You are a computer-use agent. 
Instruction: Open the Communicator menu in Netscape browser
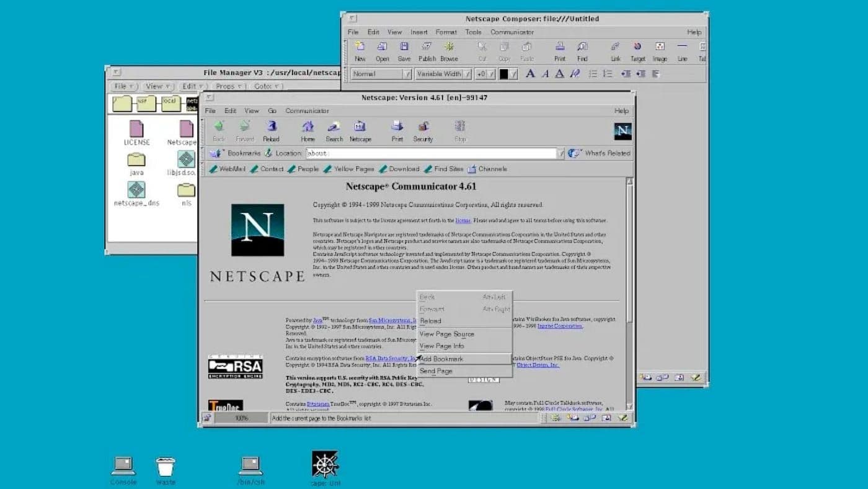(307, 110)
